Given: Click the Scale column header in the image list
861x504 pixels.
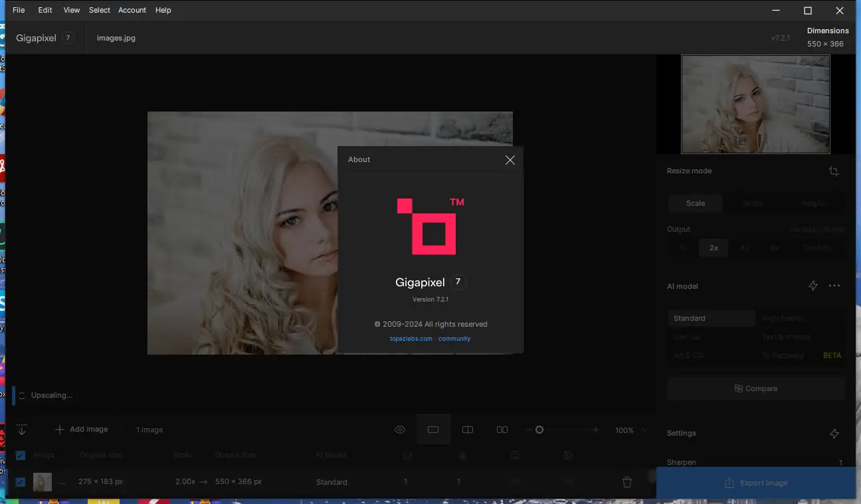Looking at the screenshot, I should [183, 456].
